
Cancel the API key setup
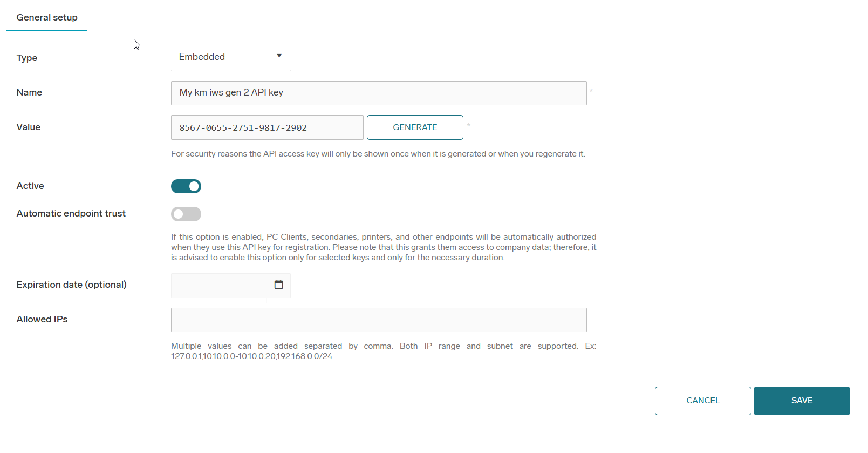coord(702,401)
